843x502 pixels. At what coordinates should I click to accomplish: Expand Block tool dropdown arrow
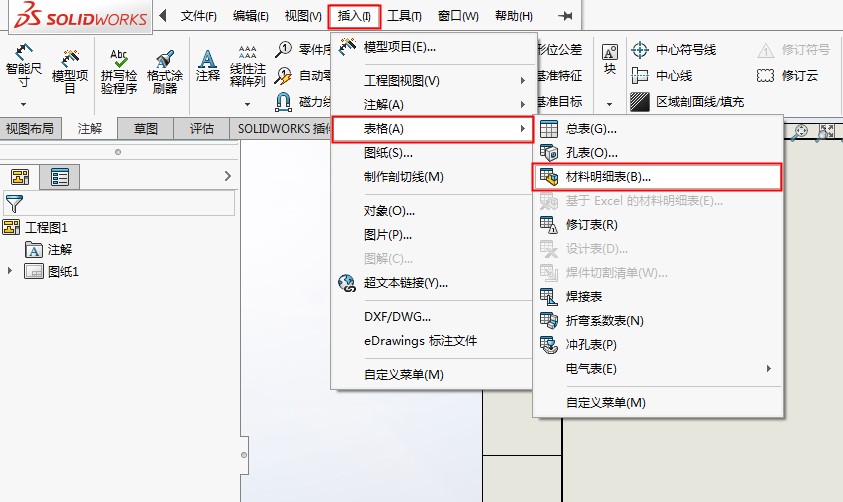[x=610, y=104]
